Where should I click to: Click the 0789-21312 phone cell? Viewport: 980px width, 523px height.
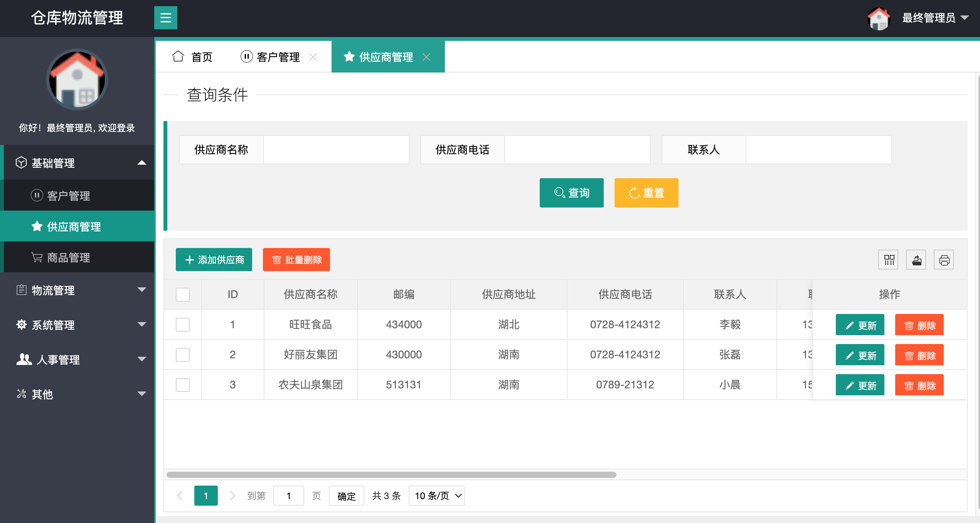click(625, 385)
